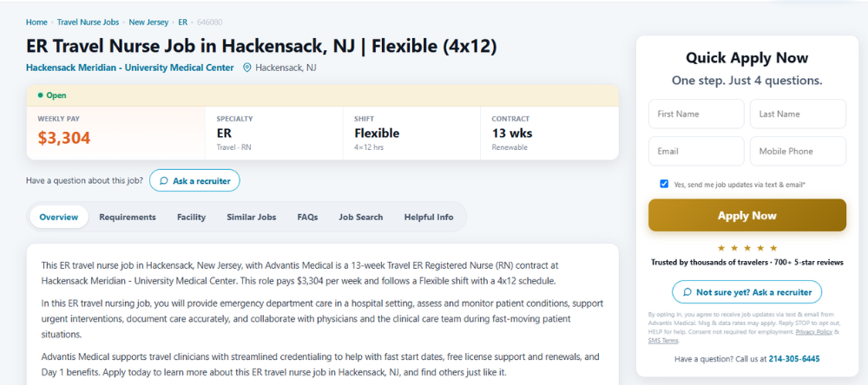Open the Privacy Policy link

(814, 331)
